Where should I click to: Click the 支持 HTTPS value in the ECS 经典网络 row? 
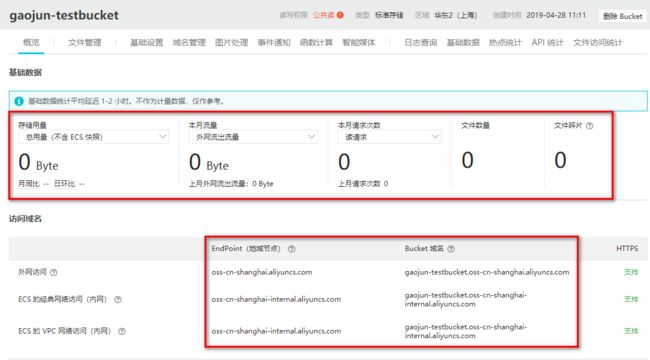[631, 299]
